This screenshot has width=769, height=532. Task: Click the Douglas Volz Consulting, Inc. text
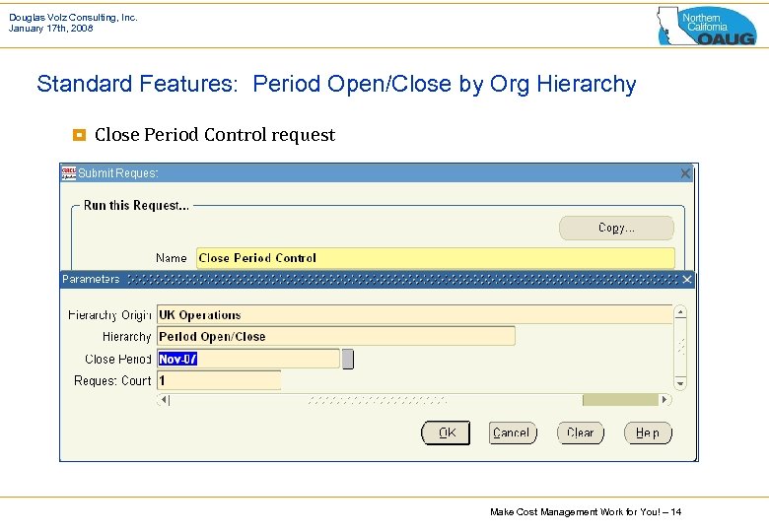[x=73, y=17]
